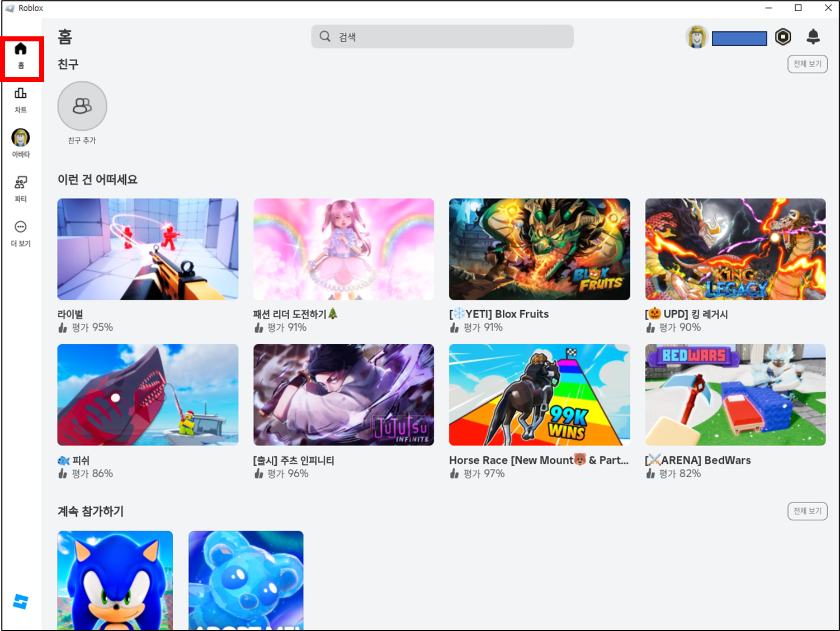The height and width of the screenshot is (631, 840).
Task: Click 전체 보기 next to 친구
Action: click(x=808, y=64)
